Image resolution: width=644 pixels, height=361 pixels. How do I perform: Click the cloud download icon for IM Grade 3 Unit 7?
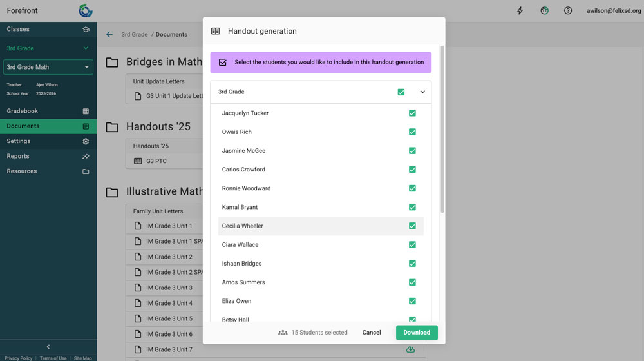pyautogui.click(x=410, y=349)
